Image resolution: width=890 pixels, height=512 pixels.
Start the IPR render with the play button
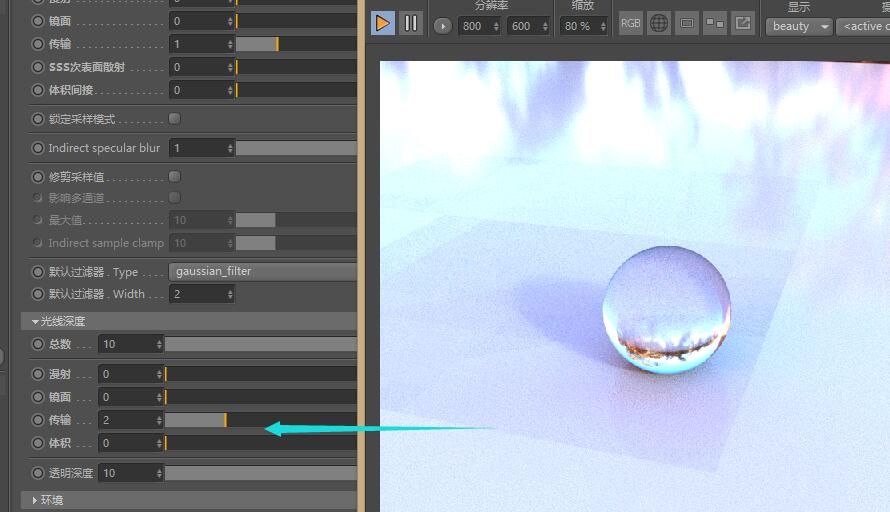coord(382,23)
